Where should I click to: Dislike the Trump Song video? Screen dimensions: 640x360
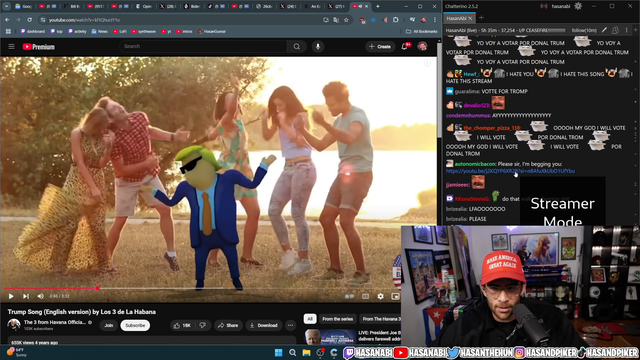[202, 325]
